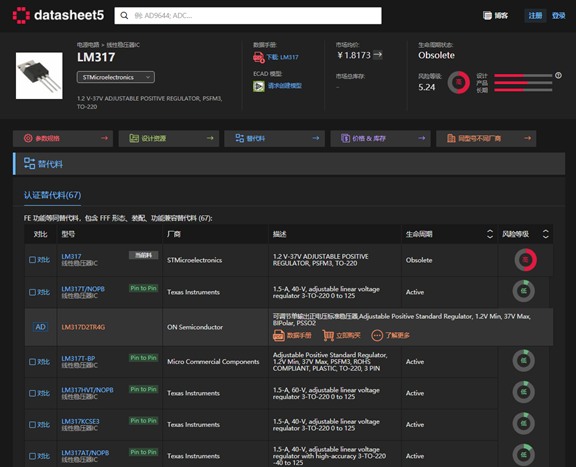
Task: Click the risk help question mark icon
Action: click(x=558, y=75)
